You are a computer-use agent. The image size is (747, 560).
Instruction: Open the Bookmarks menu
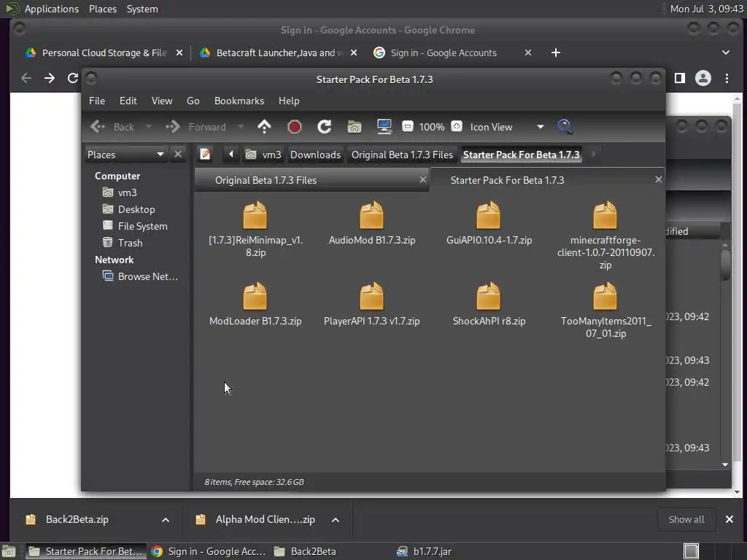pos(239,101)
